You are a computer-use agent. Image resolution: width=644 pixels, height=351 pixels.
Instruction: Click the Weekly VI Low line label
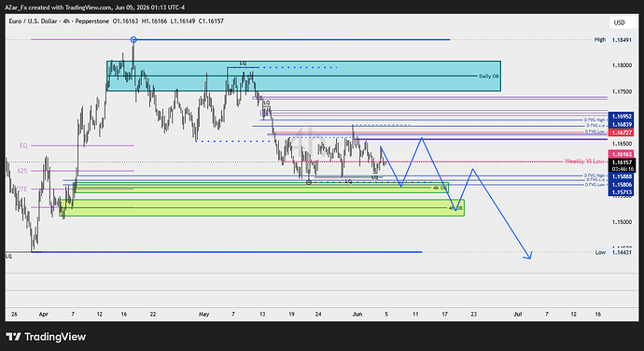point(584,161)
